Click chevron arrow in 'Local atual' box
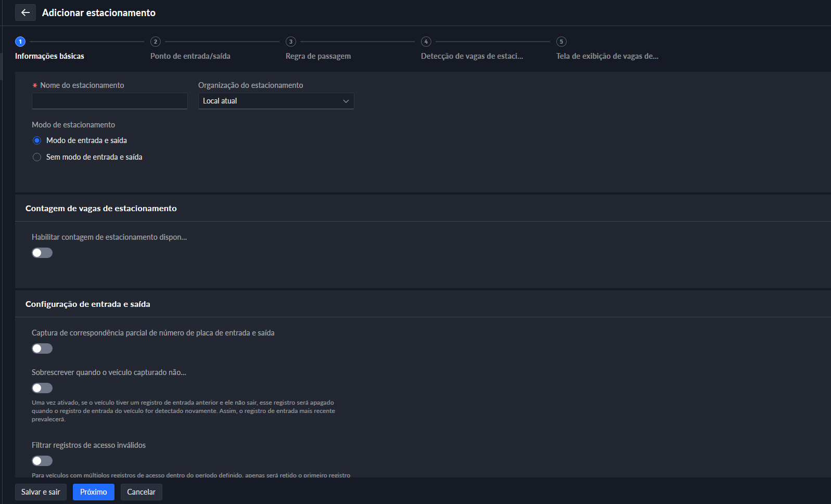The height and width of the screenshot is (504, 831). pos(346,101)
